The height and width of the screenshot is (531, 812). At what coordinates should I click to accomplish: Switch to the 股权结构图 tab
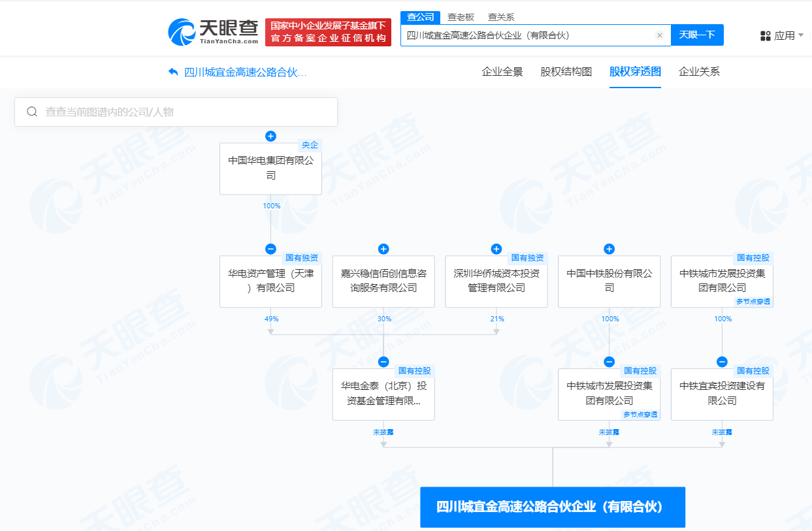pos(566,72)
